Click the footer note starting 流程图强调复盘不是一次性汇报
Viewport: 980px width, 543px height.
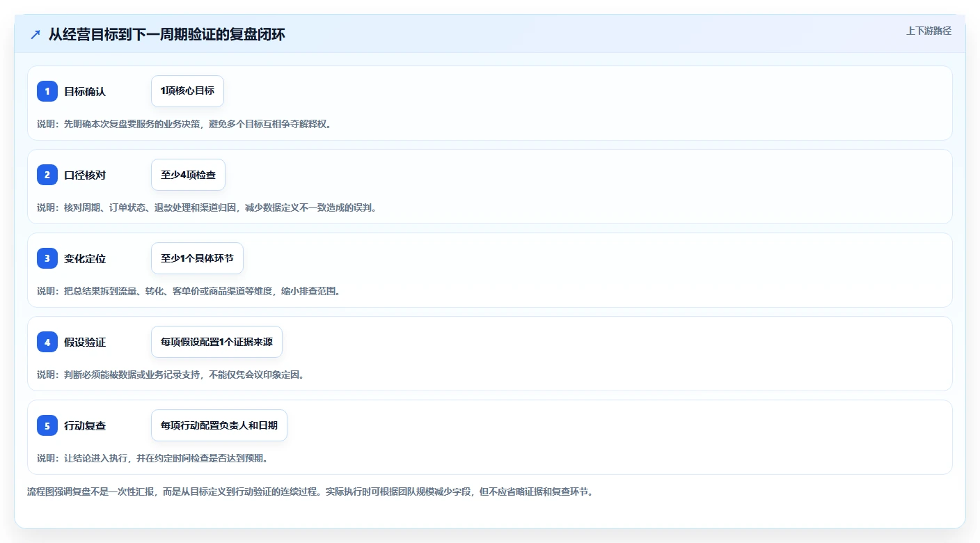tap(311, 491)
